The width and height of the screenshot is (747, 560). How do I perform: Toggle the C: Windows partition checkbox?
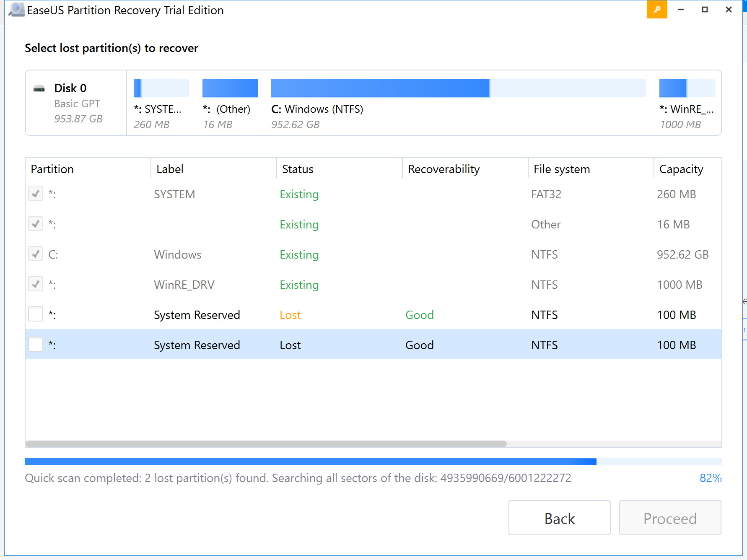tap(36, 254)
